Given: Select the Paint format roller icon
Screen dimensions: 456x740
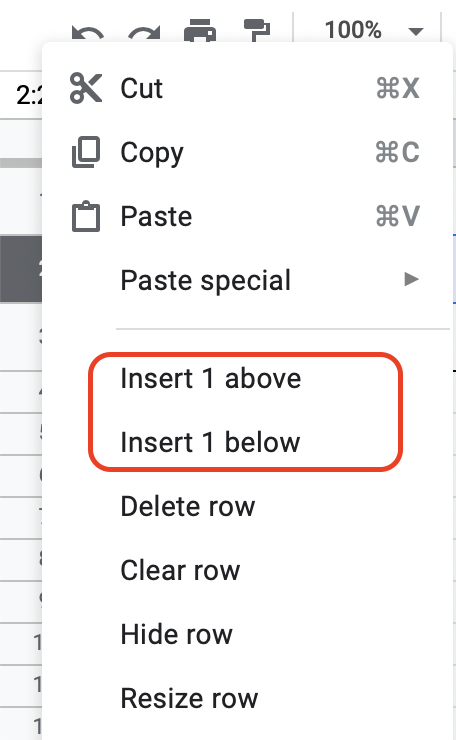Looking at the screenshot, I should pyautogui.click(x=257, y=30).
